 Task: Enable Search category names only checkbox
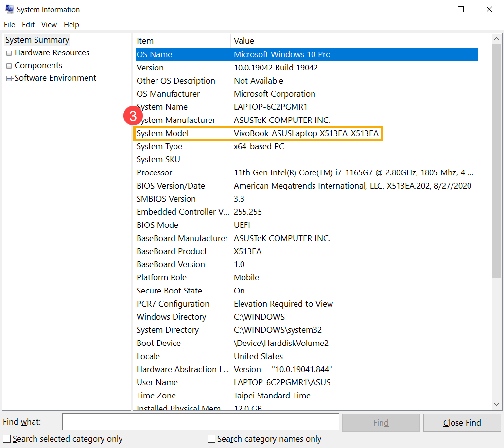pos(211,439)
